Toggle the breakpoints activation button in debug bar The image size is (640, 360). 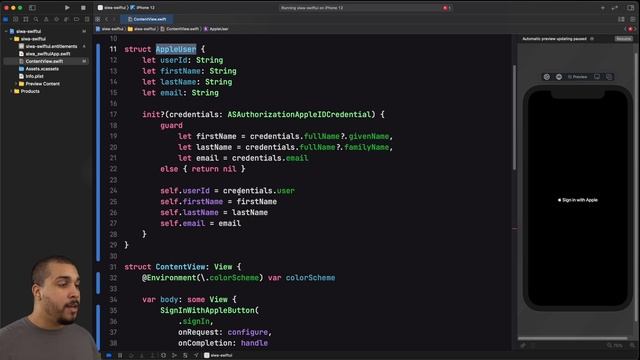(x=109, y=356)
